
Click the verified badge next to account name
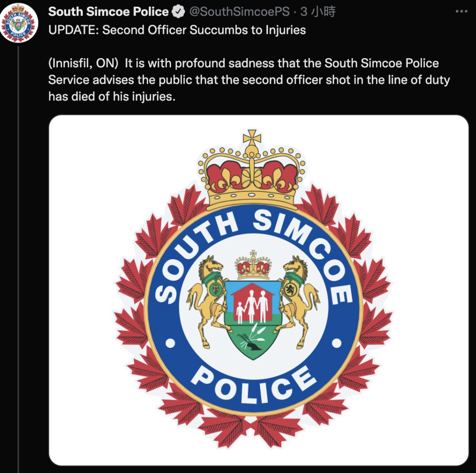(x=178, y=11)
